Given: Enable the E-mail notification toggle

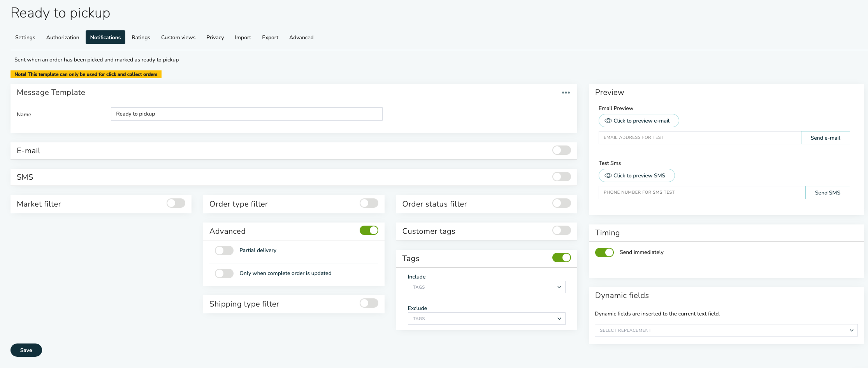Looking at the screenshot, I should (561, 151).
